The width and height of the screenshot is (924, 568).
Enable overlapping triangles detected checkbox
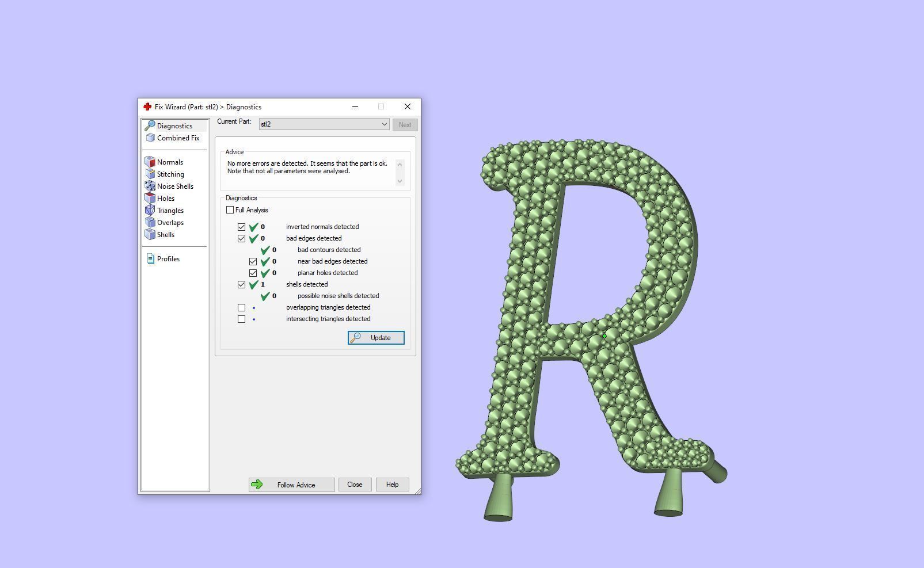tap(242, 307)
